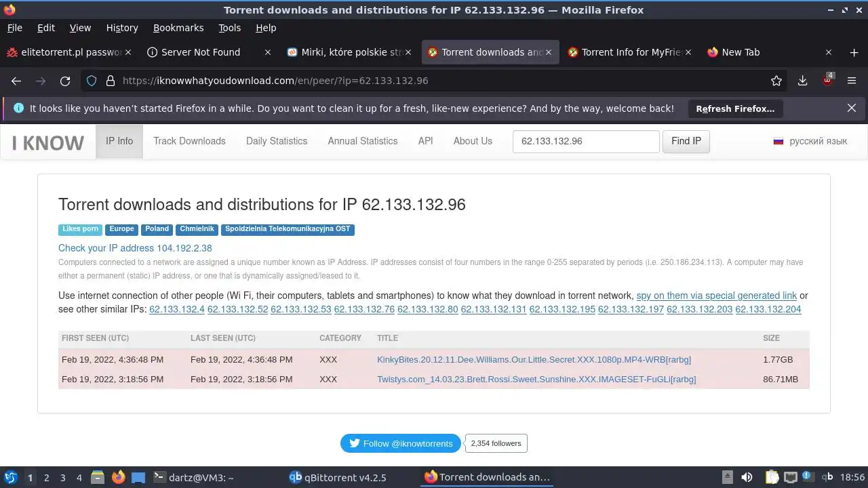Open the clipboard manager tray icon
Image resolution: width=868 pixels, height=488 pixels.
pos(772,477)
